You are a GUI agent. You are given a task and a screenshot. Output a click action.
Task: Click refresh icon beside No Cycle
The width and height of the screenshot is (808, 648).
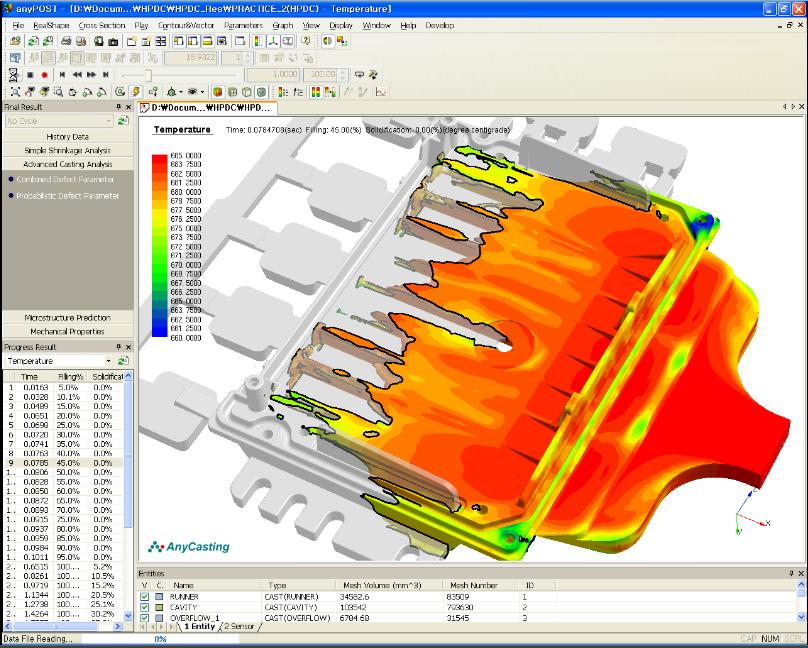pos(123,121)
